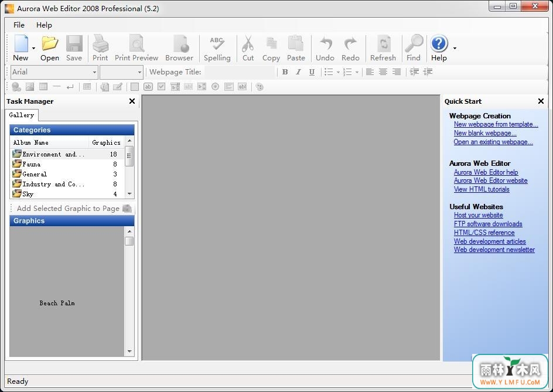Insert horizontal line icon
This screenshot has height=392, width=553.
[56, 87]
